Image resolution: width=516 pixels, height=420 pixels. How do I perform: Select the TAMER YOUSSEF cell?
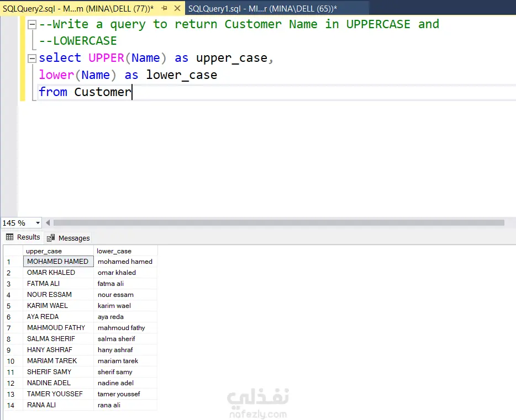point(58,394)
